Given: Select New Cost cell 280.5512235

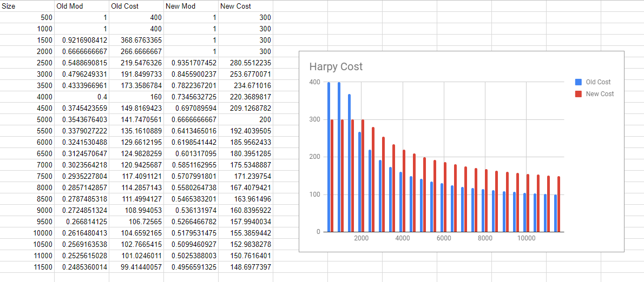Looking at the screenshot, I should (246, 63).
